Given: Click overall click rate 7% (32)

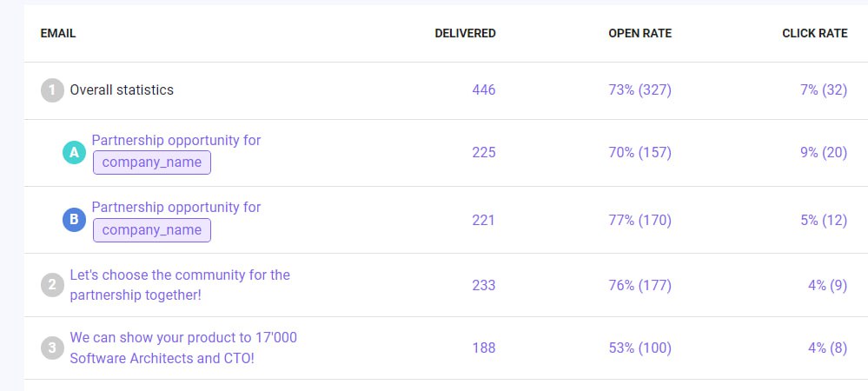Looking at the screenshot, I should pos(823,90).
